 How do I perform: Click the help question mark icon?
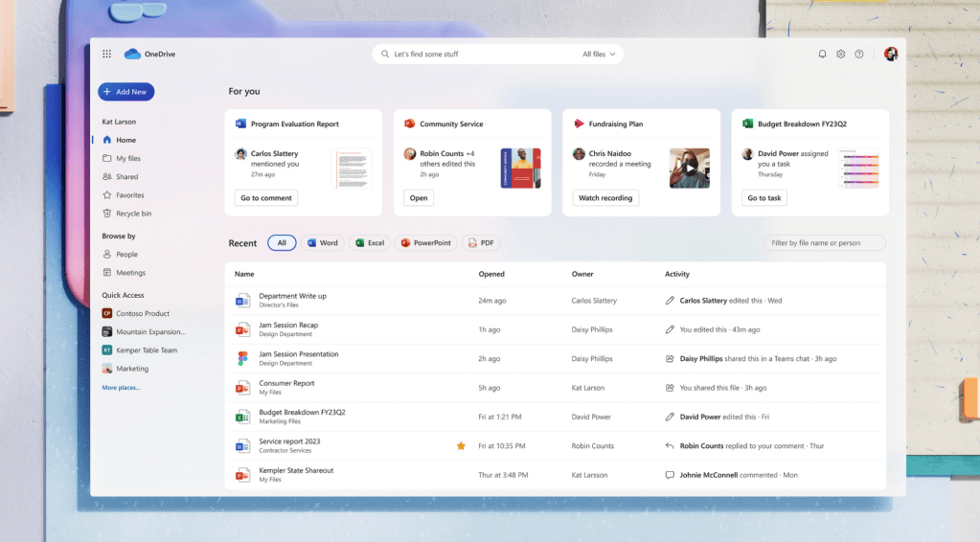click(x=859, y=55)
